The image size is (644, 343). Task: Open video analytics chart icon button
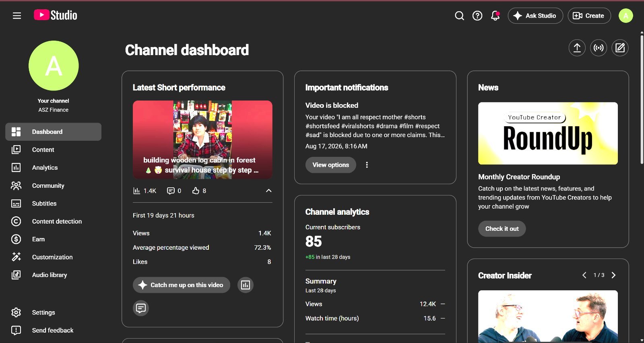246,285
